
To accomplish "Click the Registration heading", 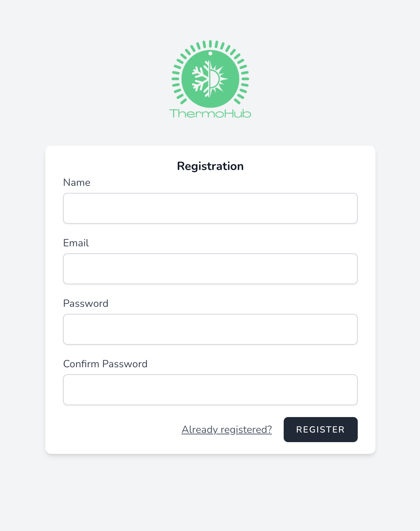I will click(x=210, y=166).
